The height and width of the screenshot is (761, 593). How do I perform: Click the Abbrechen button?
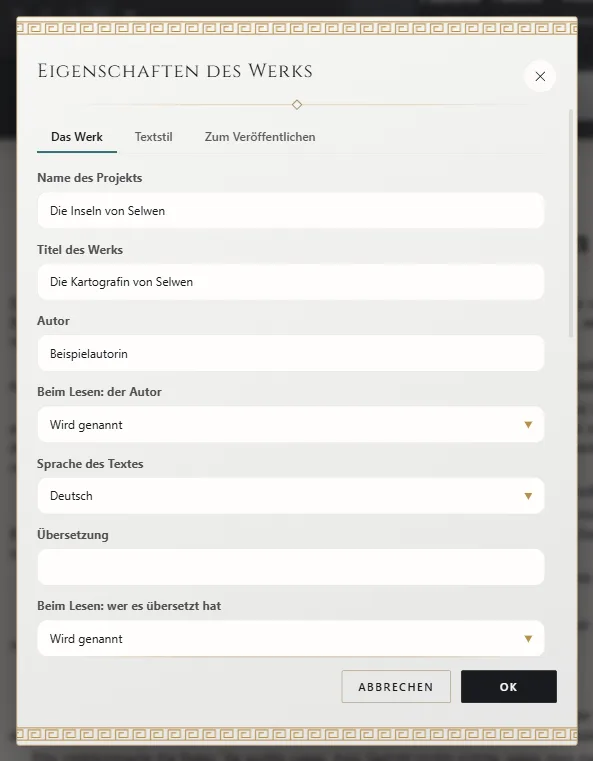[x=396, y=686]
